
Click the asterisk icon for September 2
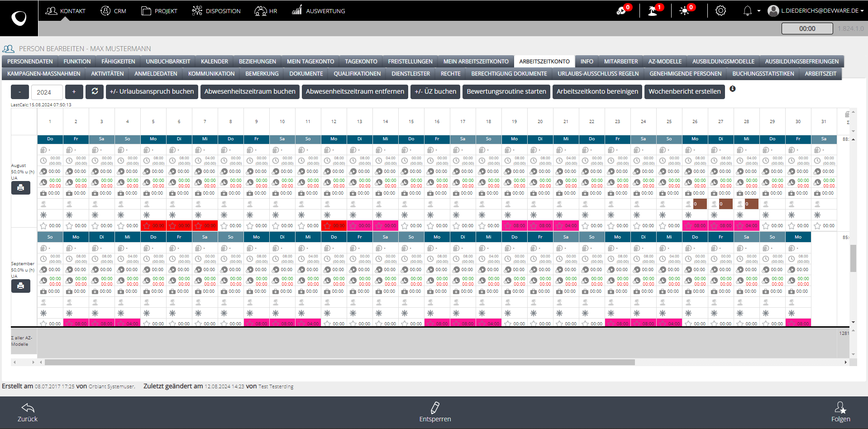pos(69,313)
